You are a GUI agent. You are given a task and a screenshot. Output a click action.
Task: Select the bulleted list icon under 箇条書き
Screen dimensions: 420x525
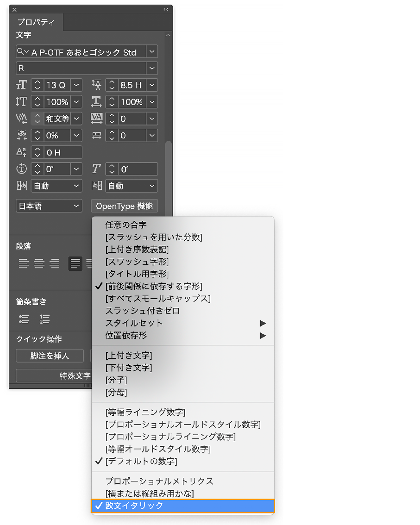tap(25, 319)
